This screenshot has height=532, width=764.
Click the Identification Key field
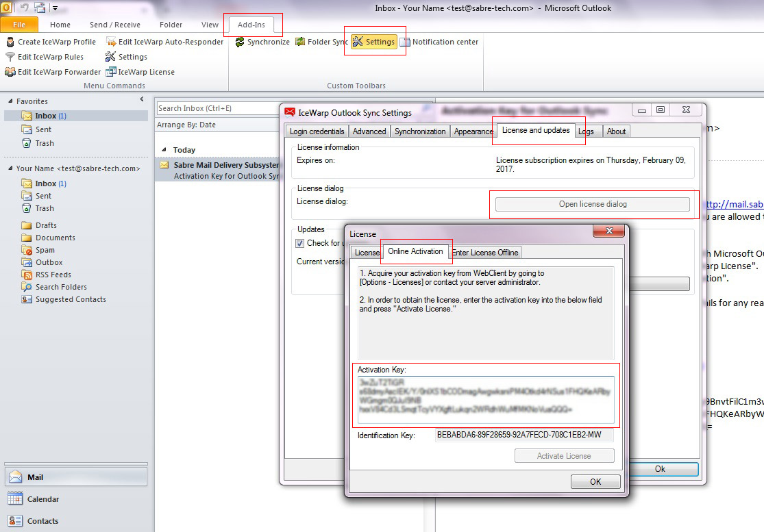[x=524, y=435]
